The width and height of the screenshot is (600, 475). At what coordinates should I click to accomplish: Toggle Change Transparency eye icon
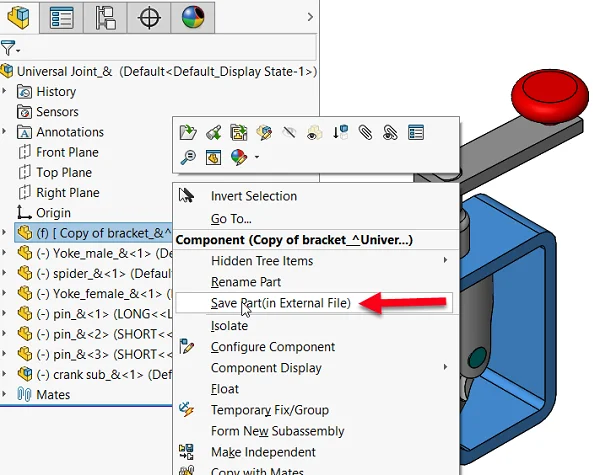(x=314, y=132)
